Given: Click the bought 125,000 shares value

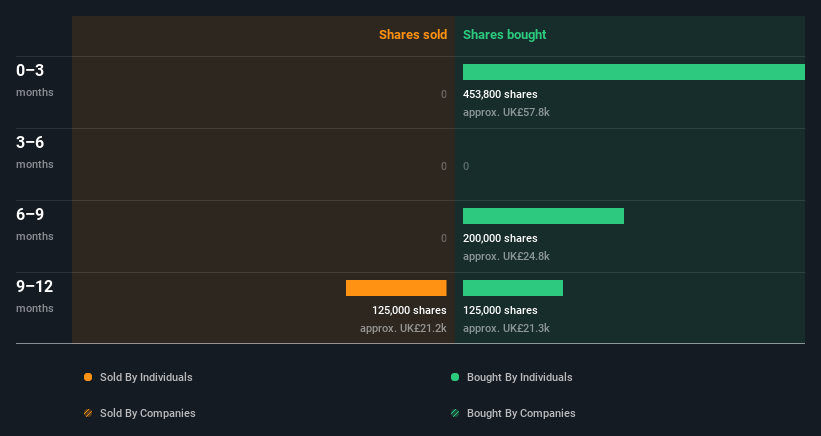Looking at the screenshot, I should [x=500, y=310].
